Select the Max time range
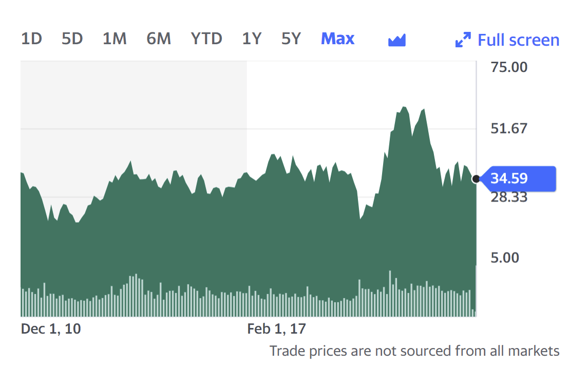Viewport: 588px width, 365px height. (337, 39)
